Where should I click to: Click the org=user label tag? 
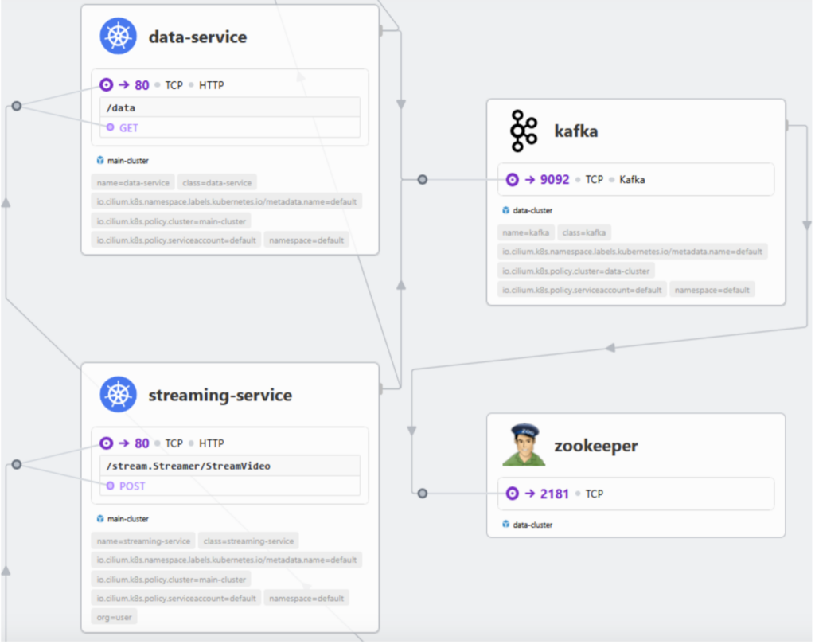(x=115, y=618)
